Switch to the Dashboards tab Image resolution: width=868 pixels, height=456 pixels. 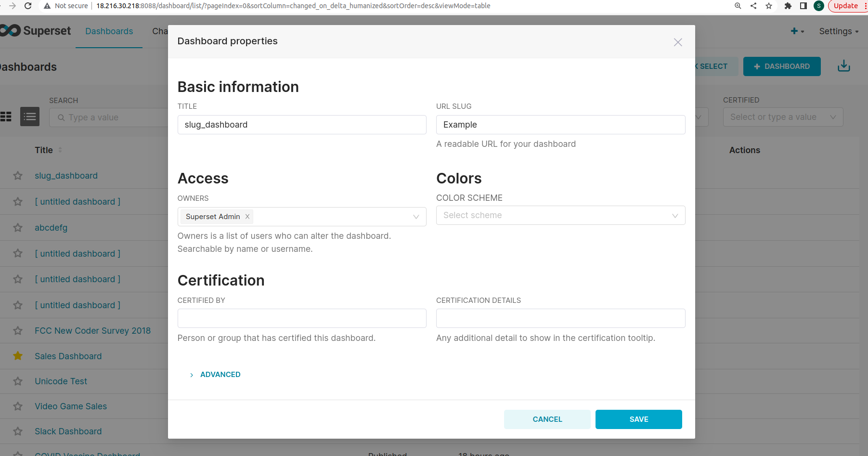109,31
